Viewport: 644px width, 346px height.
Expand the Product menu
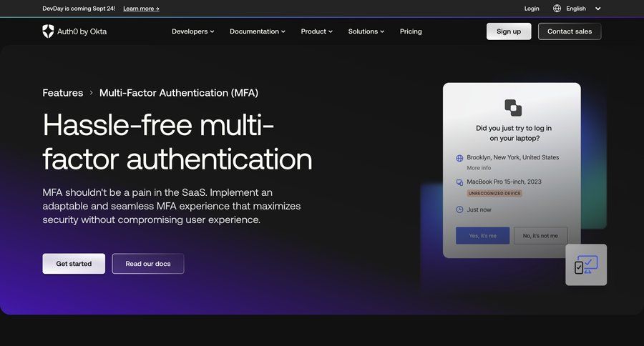pos(317,31)
